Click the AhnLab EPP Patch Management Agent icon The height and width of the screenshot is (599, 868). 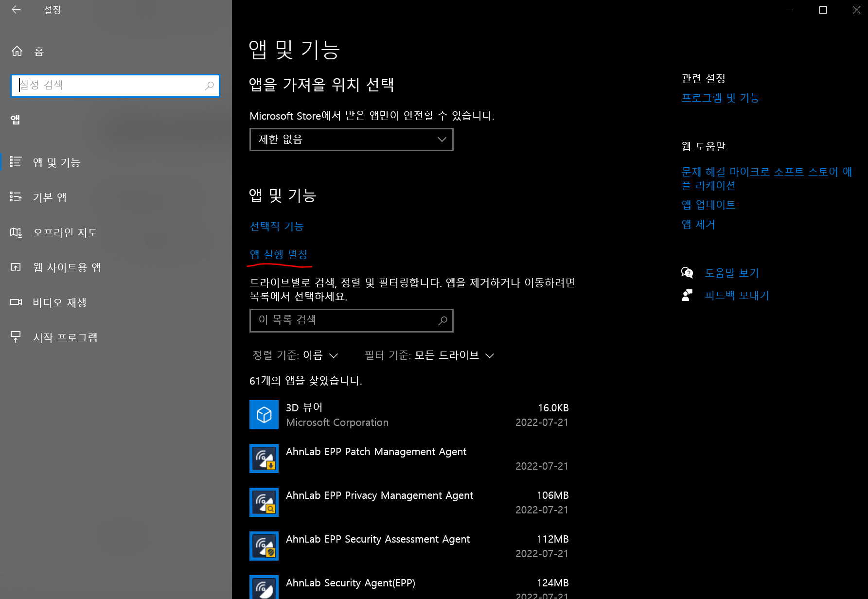tap(264, 458)
